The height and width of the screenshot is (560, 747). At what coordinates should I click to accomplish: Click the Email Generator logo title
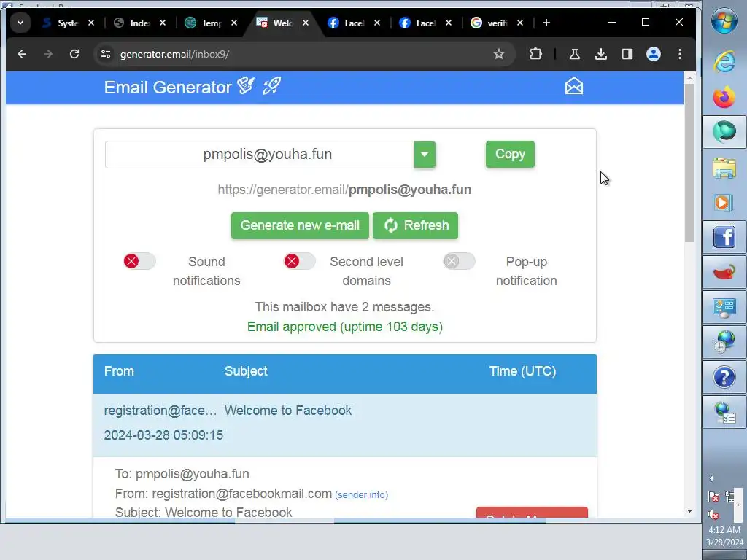(x=193, y=87)
